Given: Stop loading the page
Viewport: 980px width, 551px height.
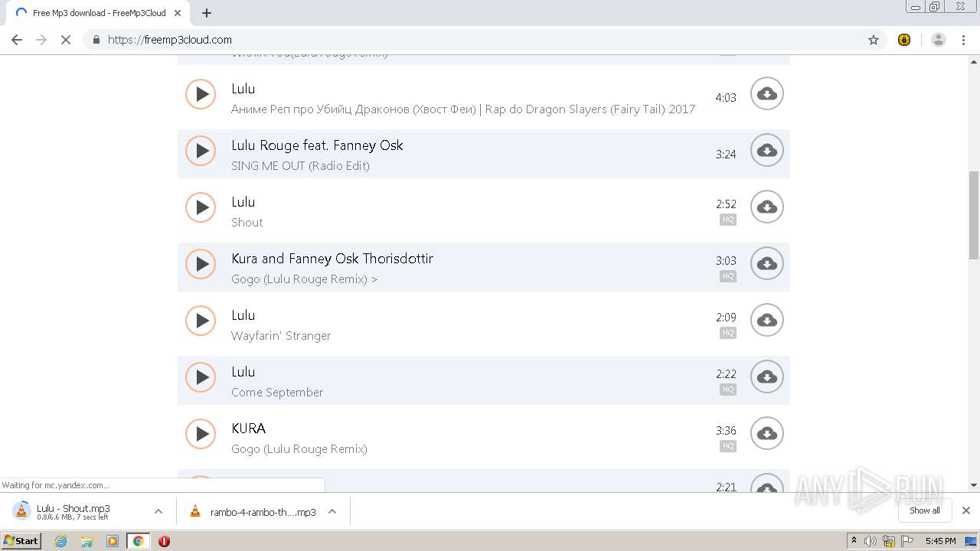Looking at the screenshot, I should (x=66, y=40).
